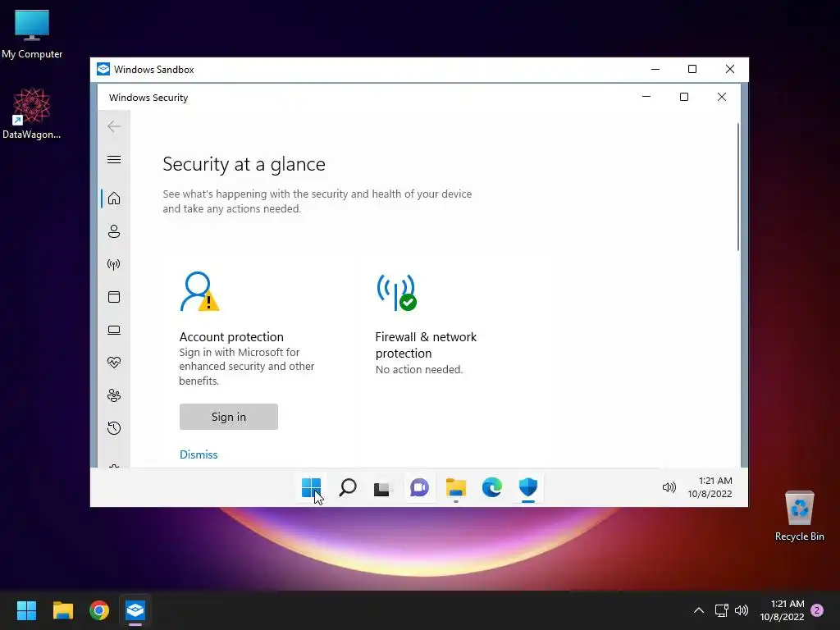Open File Explorer on the sandbox taskbar
The height and width of the screenshot is (630, 840).
point(456,488)
